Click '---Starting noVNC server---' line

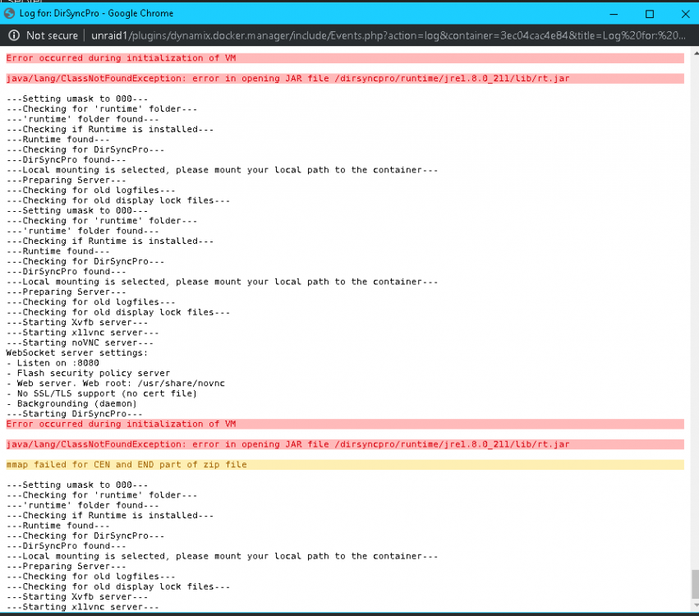click(80, 342)
